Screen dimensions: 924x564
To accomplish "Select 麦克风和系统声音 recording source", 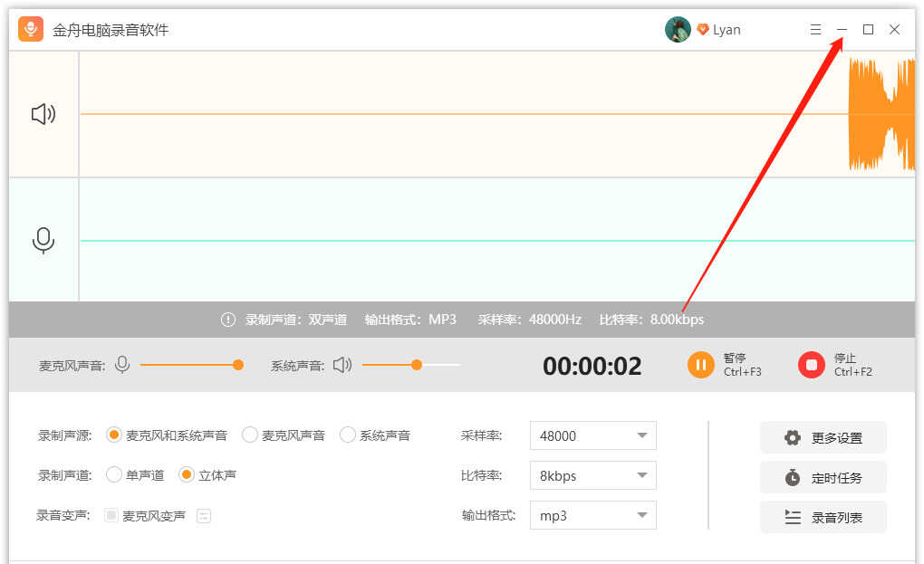I will click(x=114, y=435).
